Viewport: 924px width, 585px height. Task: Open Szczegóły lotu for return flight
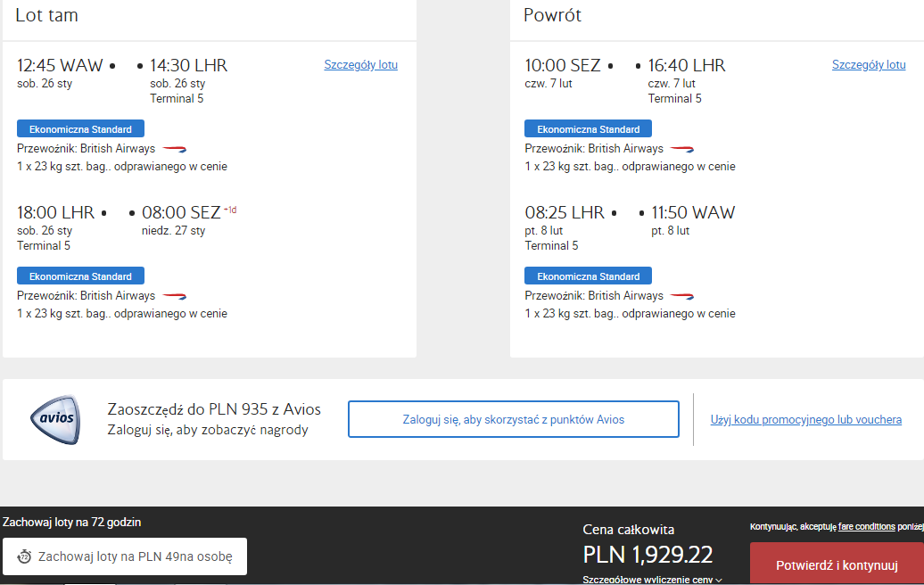869,65
